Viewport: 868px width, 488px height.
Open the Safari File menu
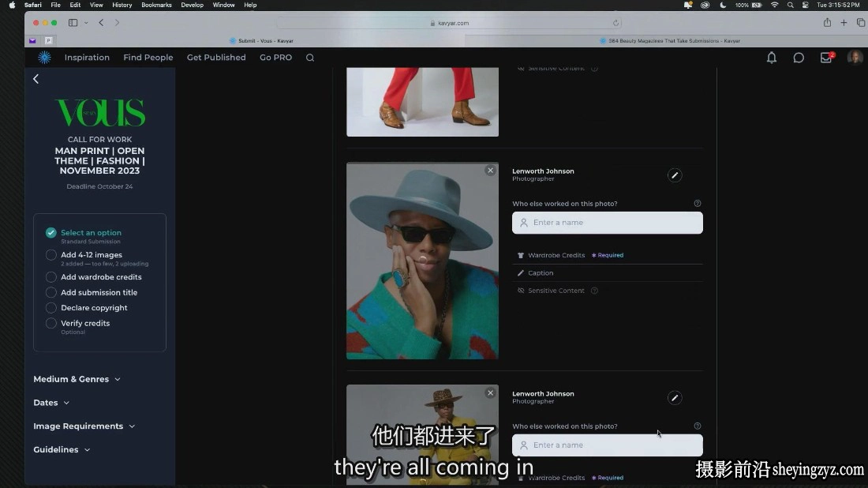(x=55, y=5)
